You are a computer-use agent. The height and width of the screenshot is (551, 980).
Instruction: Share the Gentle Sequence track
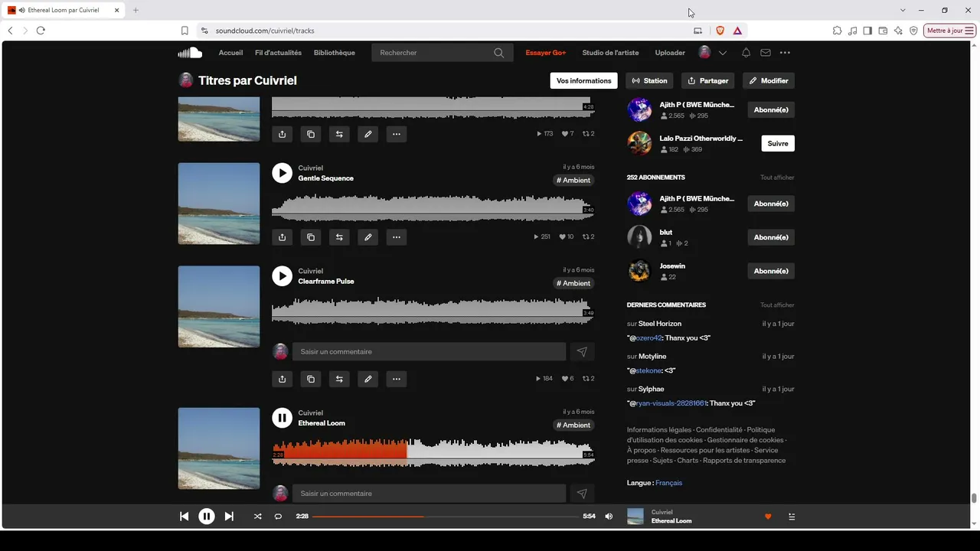pyautogui.click(x=282, y=237)
